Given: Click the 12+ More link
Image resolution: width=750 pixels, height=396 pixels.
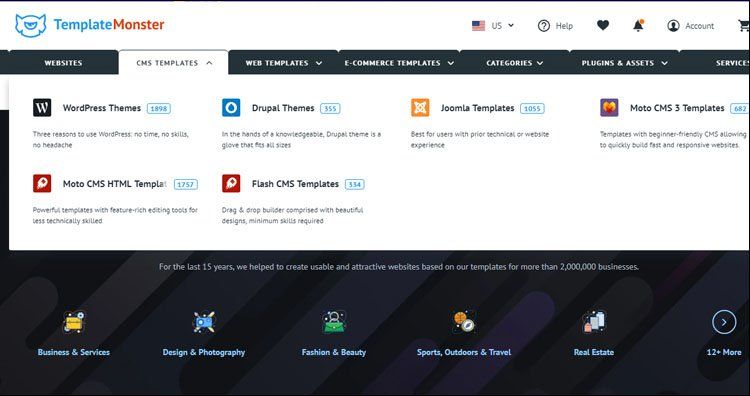Looking at the screenshot, I should 724,352.
